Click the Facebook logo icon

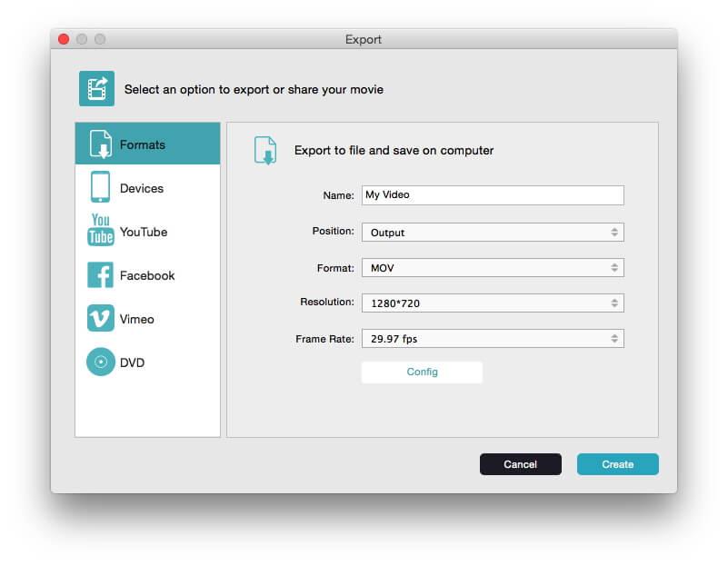point(100,274)
